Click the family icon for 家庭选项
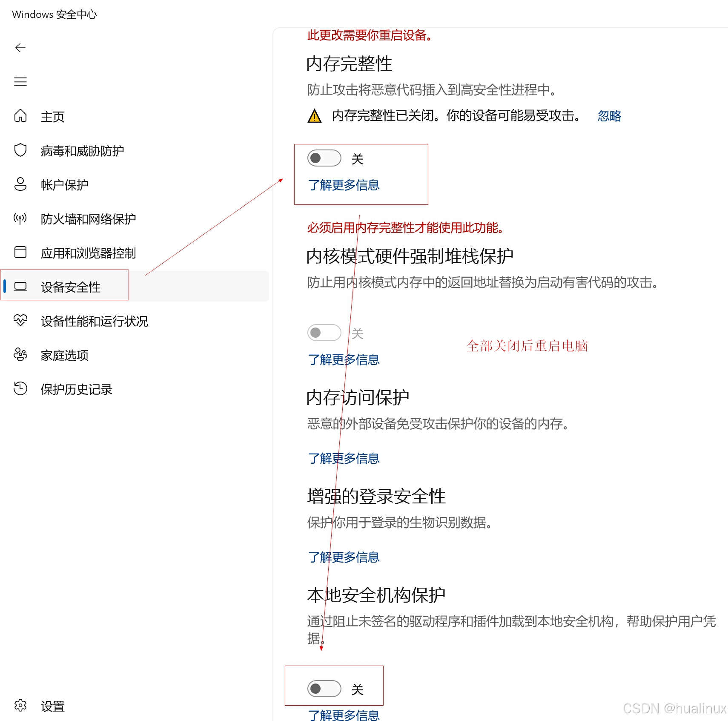This screenshot has height=721, width=728. pyautogui.click(x=20, y=354)
